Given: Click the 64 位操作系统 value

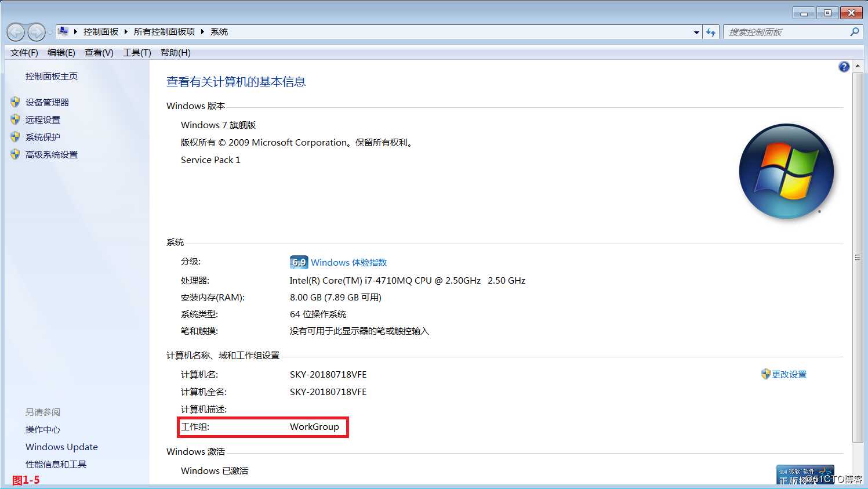Looking at the screenshot, I should [x=318, y=314].
